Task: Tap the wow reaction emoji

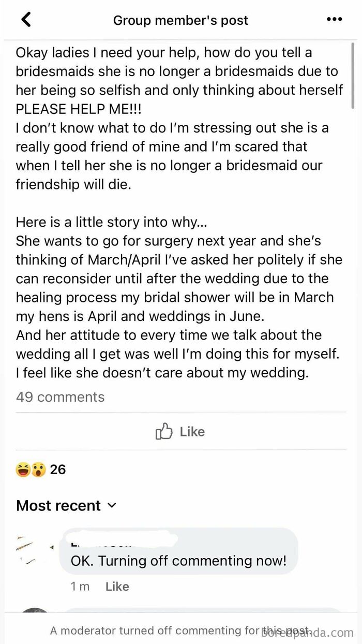Action: [x=38, y=470]
